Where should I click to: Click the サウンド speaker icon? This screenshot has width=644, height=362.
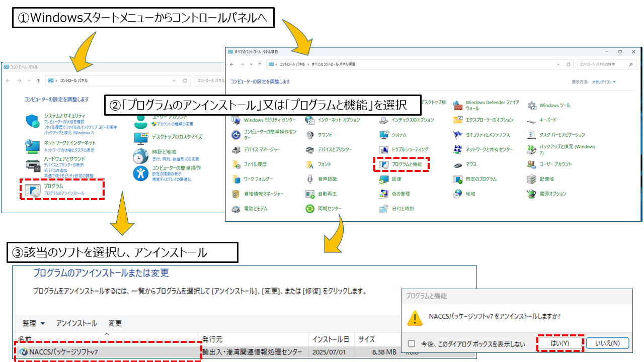coord(310,135)
